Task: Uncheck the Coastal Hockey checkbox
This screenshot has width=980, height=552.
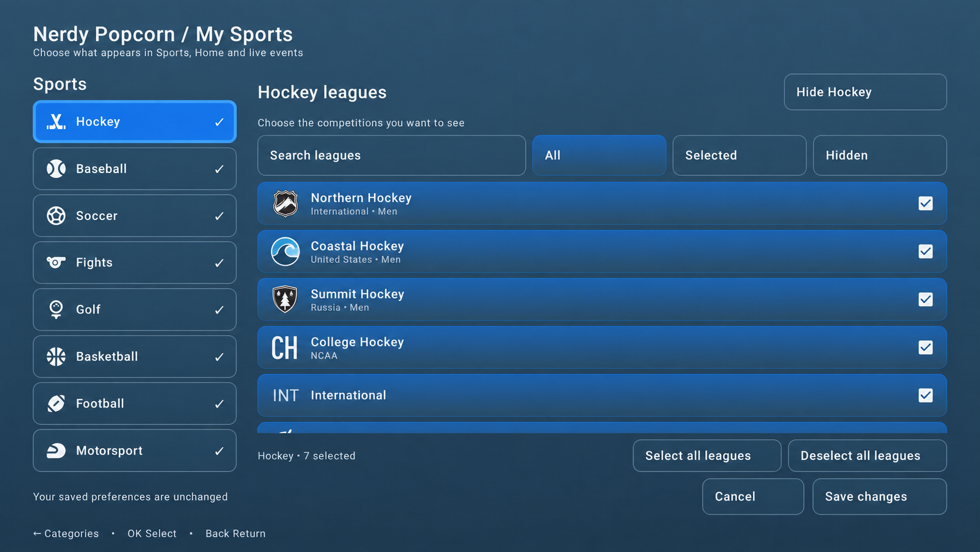Action: pos(925,252)
